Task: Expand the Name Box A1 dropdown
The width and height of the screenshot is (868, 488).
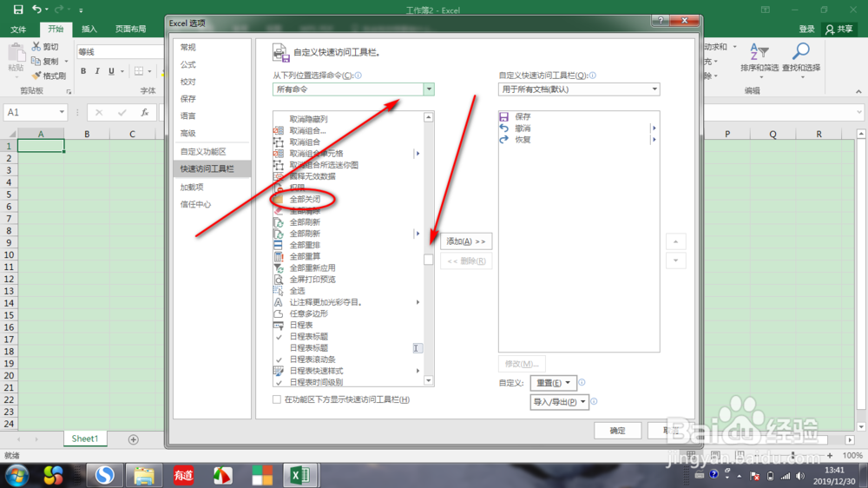Action: click(62, 112)
